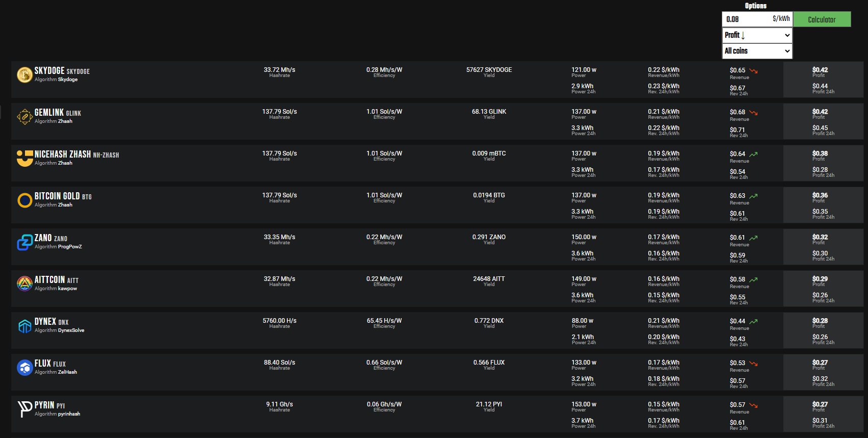Click the 33.72 Mh/s hashrate value
The image size is (868, 438).
point(279,70)
